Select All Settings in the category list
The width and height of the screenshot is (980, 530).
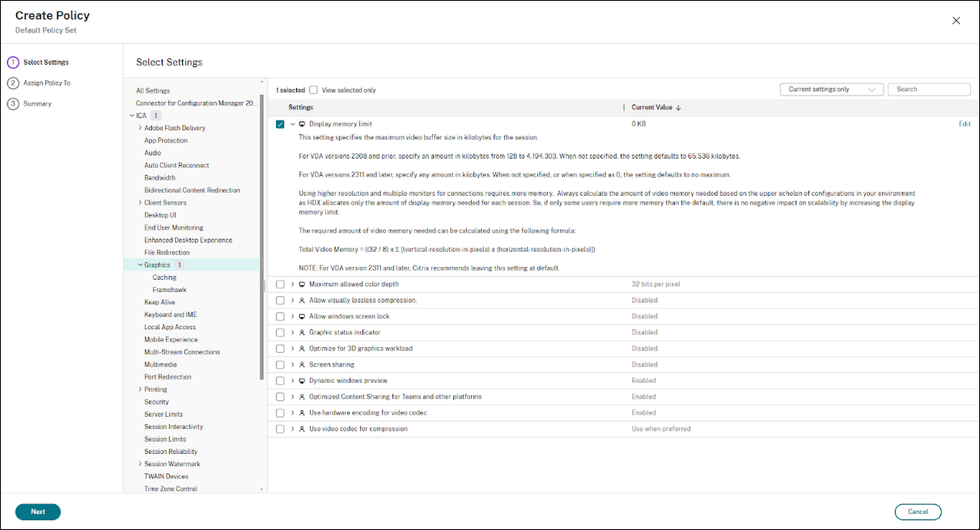click(153, 91)
